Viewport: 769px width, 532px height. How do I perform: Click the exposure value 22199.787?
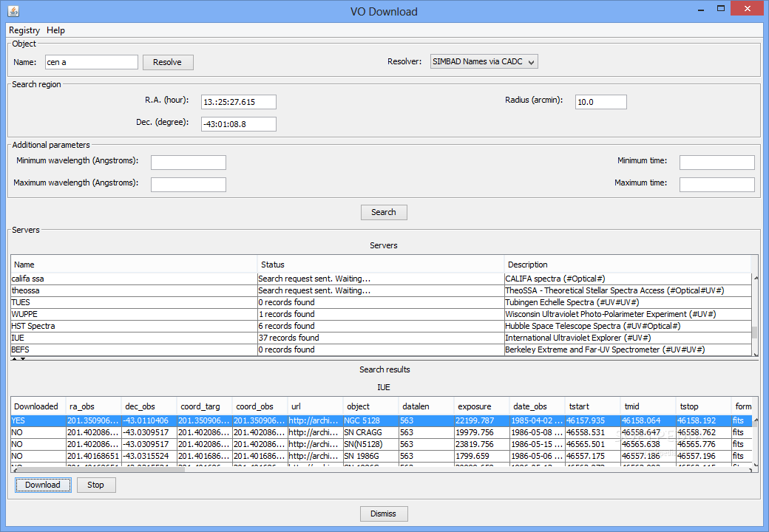tap(481, 421)
